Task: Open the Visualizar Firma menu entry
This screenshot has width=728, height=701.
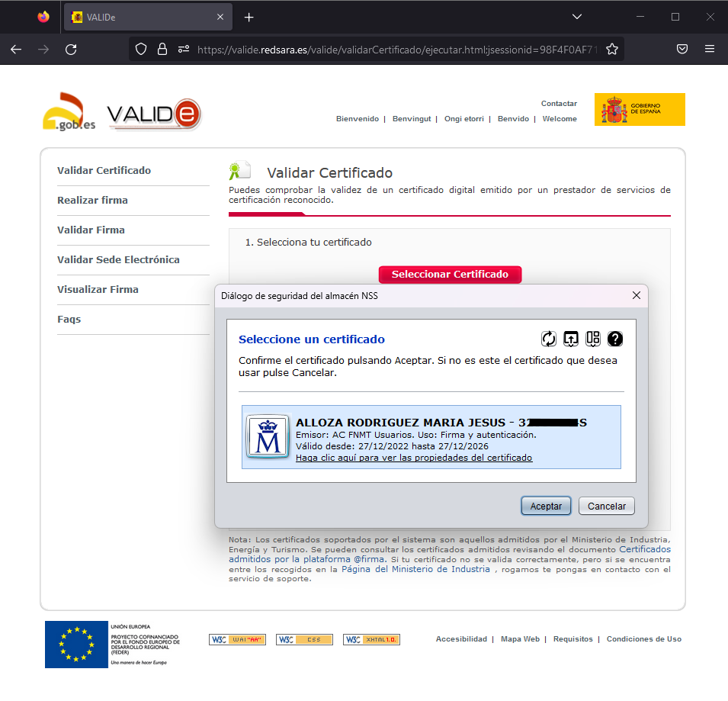Action: (x=98, y=290)
